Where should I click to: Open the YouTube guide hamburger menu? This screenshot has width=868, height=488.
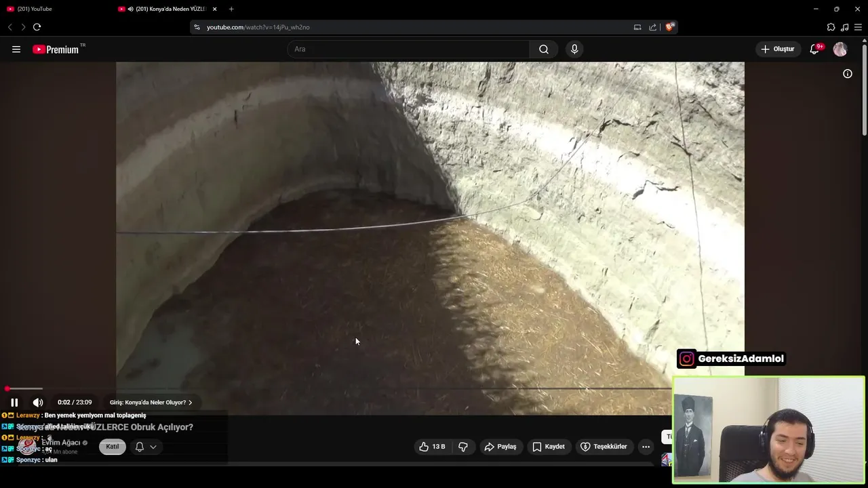point(16,49)
